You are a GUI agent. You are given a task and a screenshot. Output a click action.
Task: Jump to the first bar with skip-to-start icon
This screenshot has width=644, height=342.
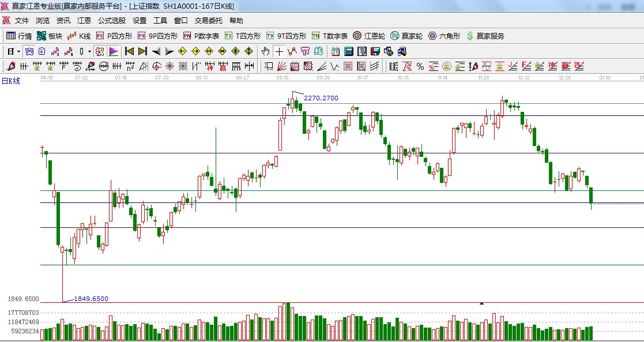point(129,51)
